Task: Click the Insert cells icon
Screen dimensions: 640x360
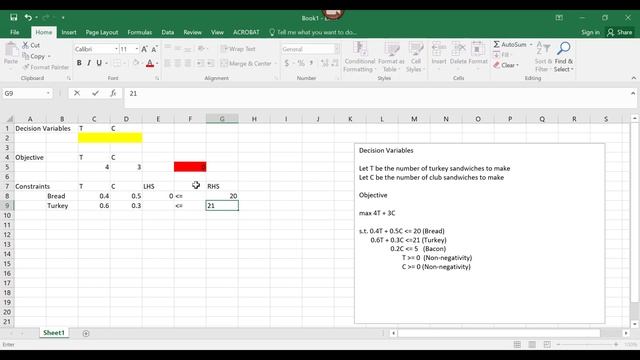Action: (439, 48)
